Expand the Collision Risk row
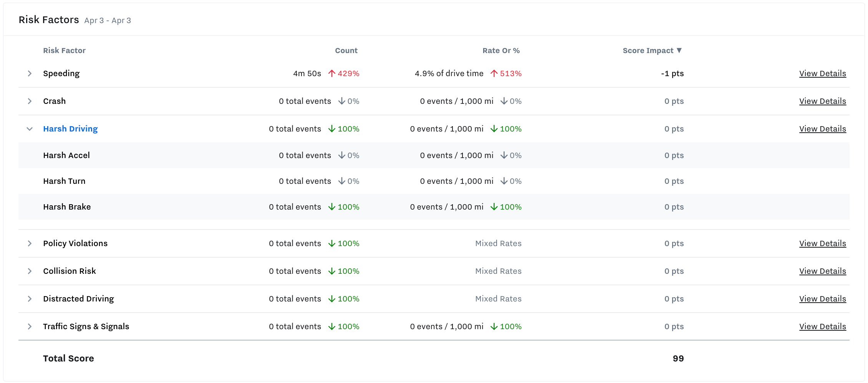 [30, 271]
